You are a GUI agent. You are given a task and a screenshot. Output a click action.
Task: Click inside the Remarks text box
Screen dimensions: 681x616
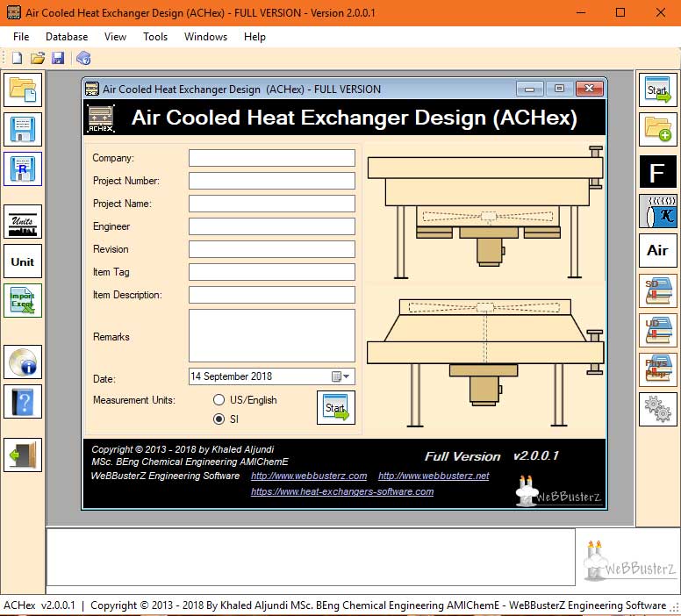click(x=271, y=335)
